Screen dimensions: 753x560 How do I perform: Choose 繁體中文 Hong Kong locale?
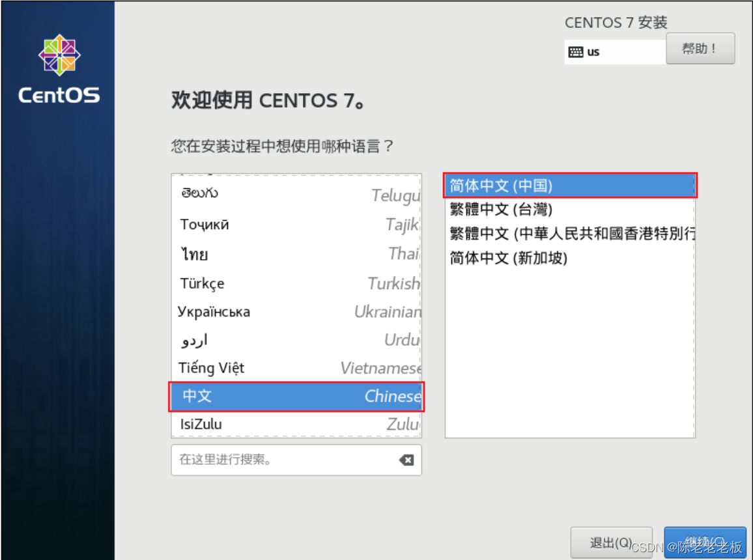click(569, 234)
